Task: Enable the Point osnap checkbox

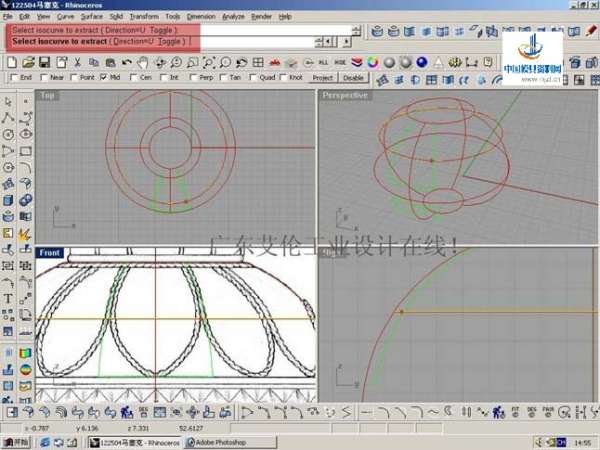Action: (74, 77)
